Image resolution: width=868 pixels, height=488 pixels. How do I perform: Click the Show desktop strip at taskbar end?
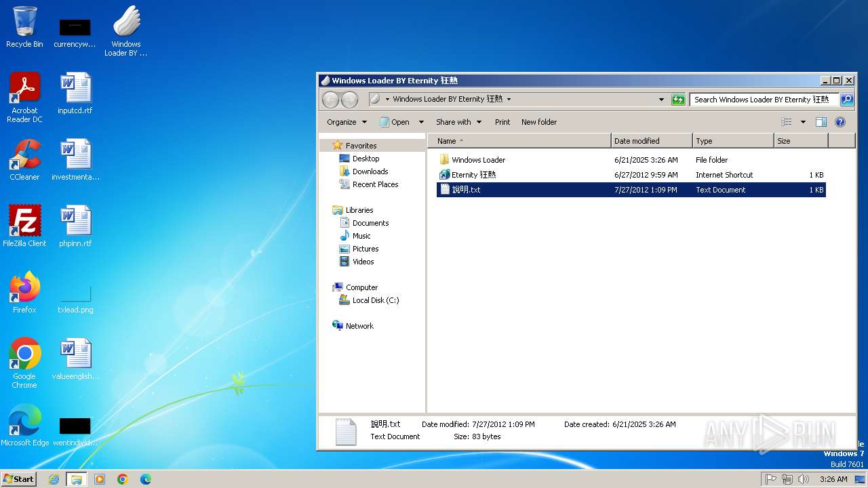point(861,479)
